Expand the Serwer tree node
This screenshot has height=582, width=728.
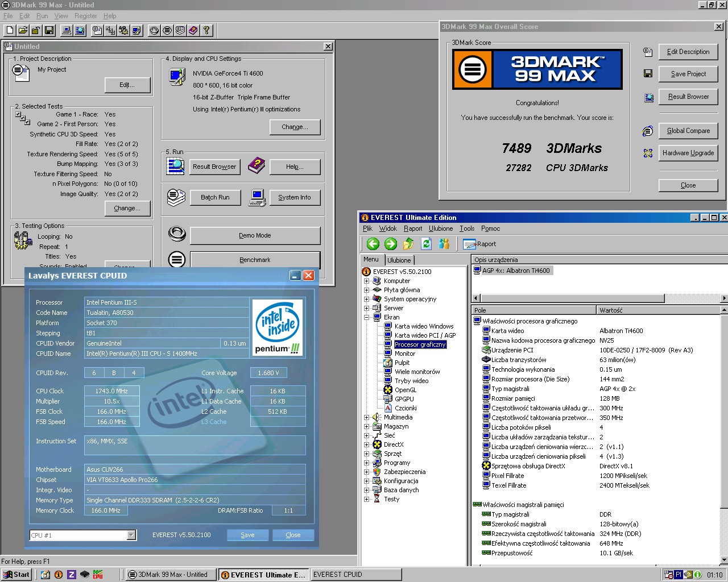point(367,308)
